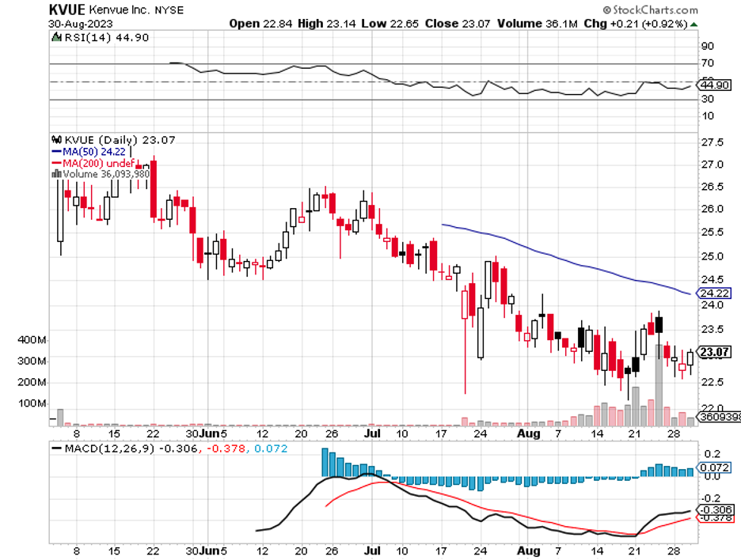Click the Open 22.84 value

click(260, 24)
